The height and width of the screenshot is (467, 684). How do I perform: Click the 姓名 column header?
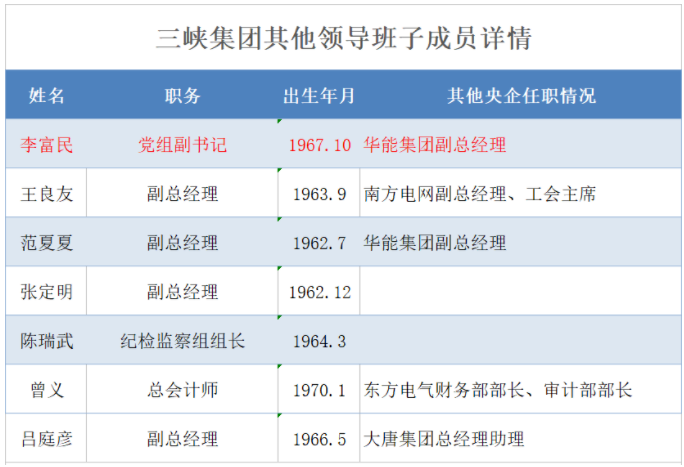(x=47, y=95)
